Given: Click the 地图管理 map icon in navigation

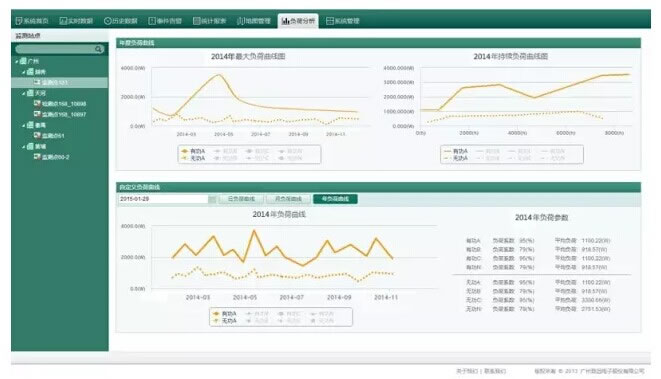Looking at the screenshot, I should point(241,21).
